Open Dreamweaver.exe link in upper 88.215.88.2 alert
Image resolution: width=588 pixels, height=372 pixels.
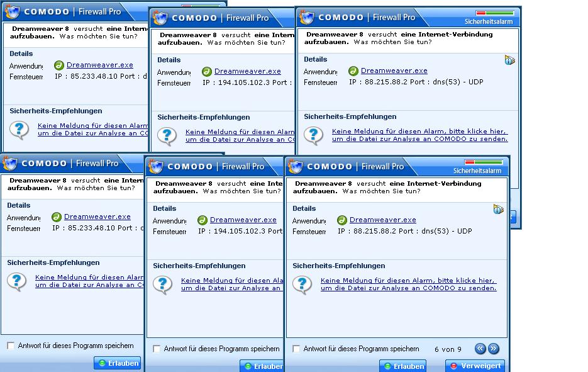click(394, 71)
